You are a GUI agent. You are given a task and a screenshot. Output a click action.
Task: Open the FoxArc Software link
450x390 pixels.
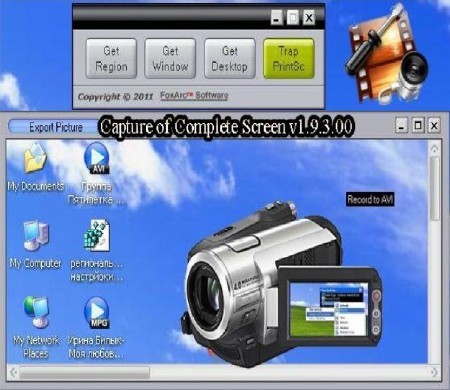[194, 96]
